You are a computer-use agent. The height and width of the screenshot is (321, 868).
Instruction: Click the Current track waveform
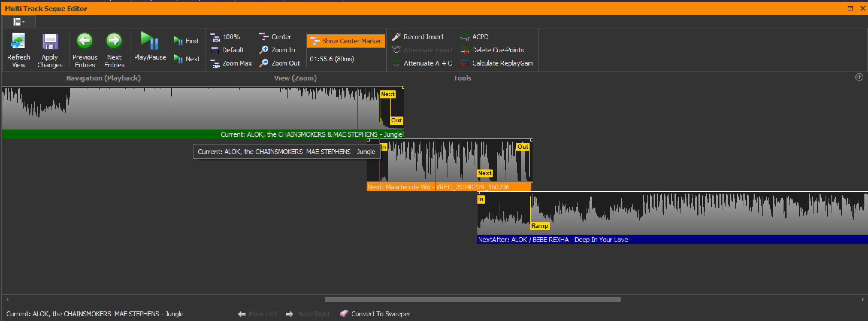(x=203, y=108)
